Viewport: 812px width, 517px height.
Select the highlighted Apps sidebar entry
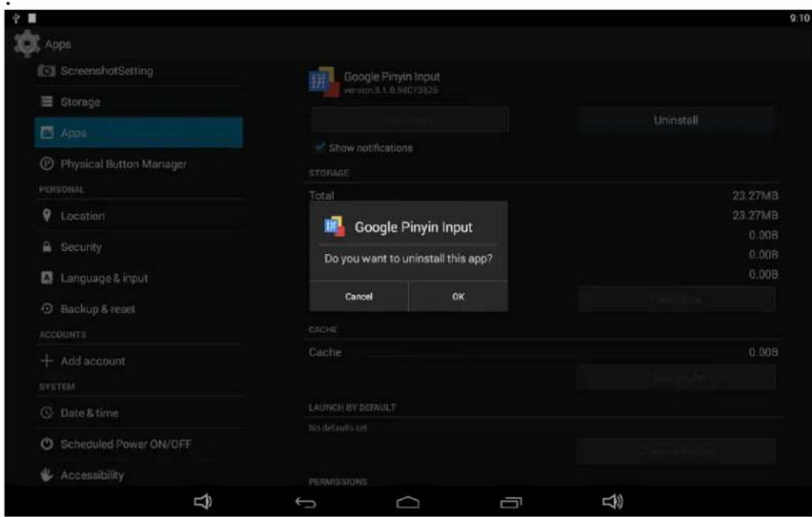click(139, 133)
